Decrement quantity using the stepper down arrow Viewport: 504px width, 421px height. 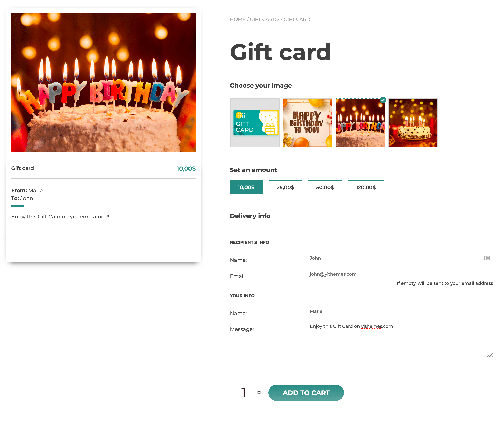click(x=259, y=395)
